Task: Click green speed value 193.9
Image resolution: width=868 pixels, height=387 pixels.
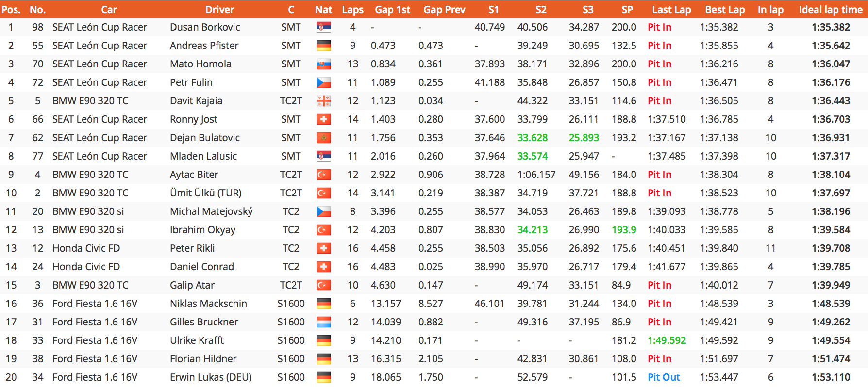Action: point(624,230)
